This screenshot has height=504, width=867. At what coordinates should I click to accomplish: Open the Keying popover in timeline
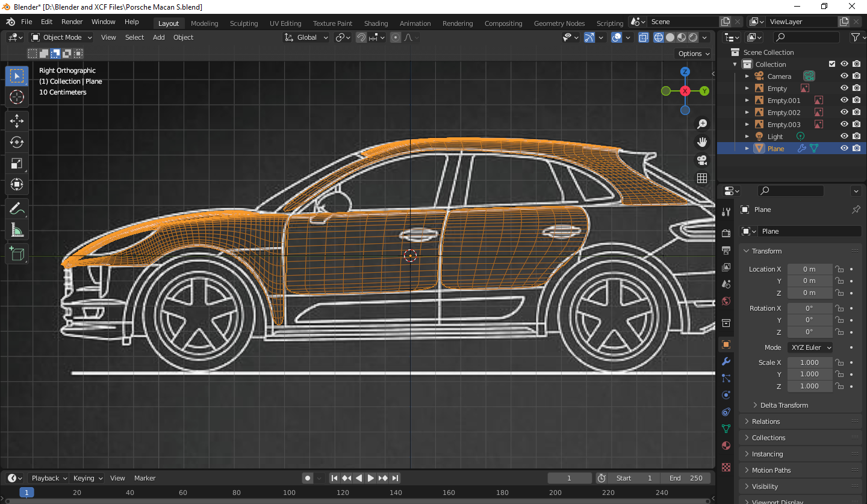pos(88,478)
